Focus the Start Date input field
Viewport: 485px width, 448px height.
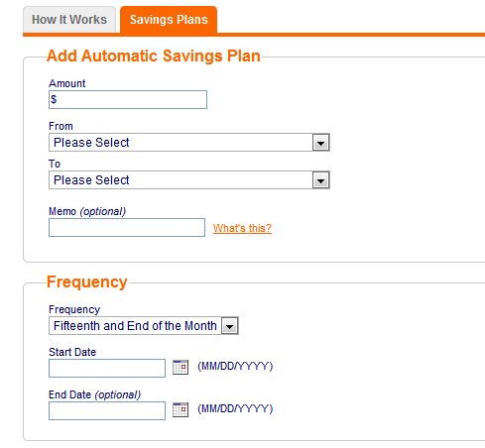107,368
